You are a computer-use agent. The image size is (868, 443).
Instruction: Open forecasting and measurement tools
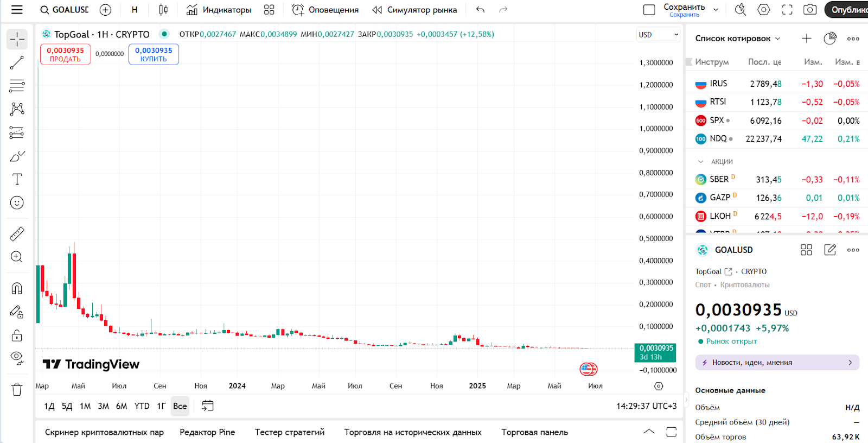17,132
